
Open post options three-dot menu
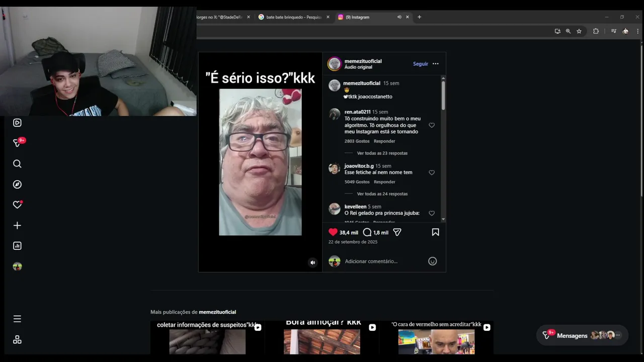[436, 64]
